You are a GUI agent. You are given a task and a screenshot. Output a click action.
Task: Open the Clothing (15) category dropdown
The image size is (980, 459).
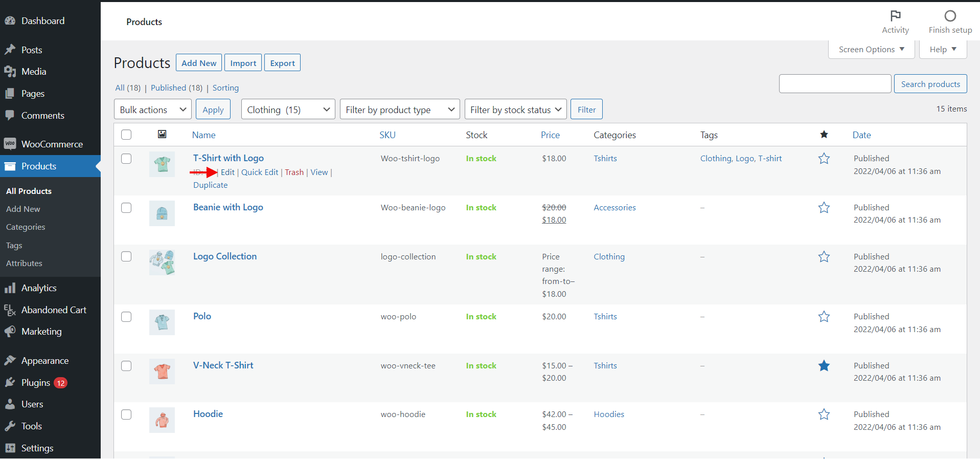(288, 110)
